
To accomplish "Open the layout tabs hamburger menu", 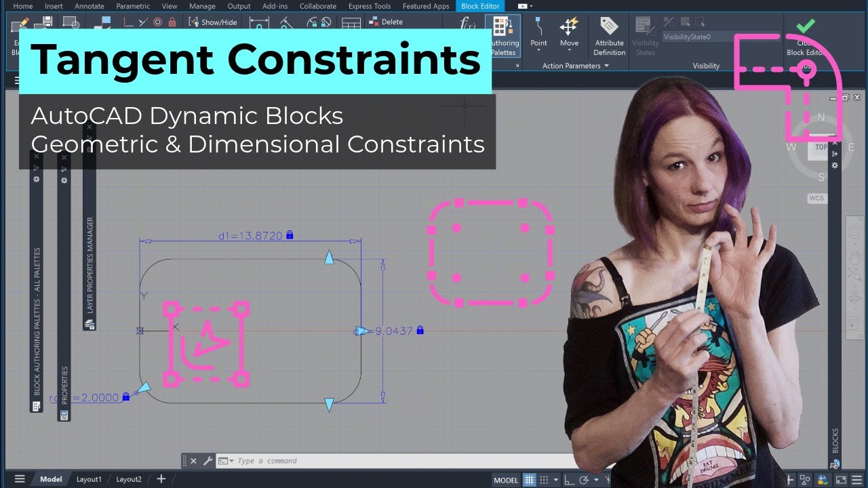I will pyautogui.click(x=20, y=479).
